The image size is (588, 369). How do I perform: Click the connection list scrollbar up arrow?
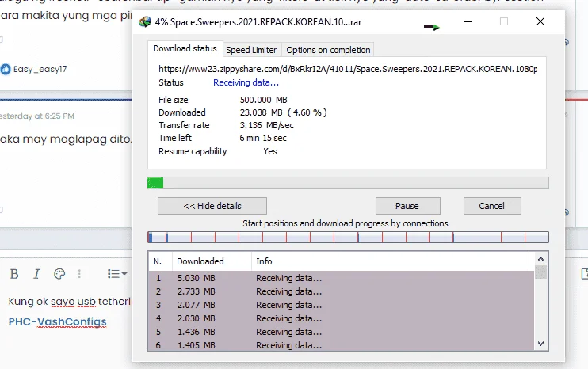pos(540,259)
